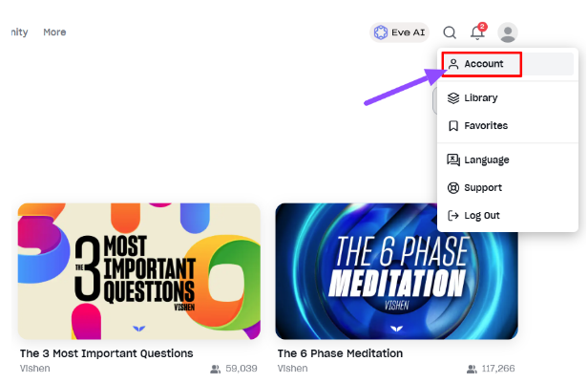Viewport: 588px width, 383px height.
Task: Click the profile avatar icon
Action: (x=508, y=32)
